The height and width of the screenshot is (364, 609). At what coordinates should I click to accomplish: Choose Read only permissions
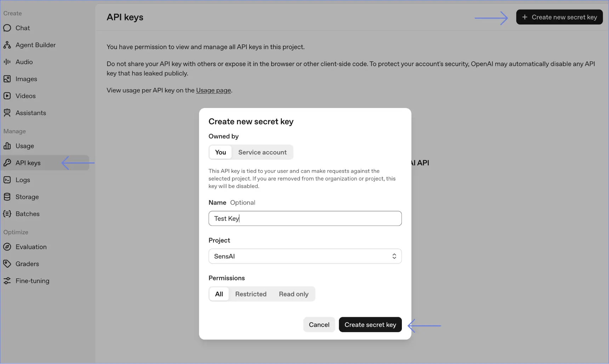(x=294, y=294)
